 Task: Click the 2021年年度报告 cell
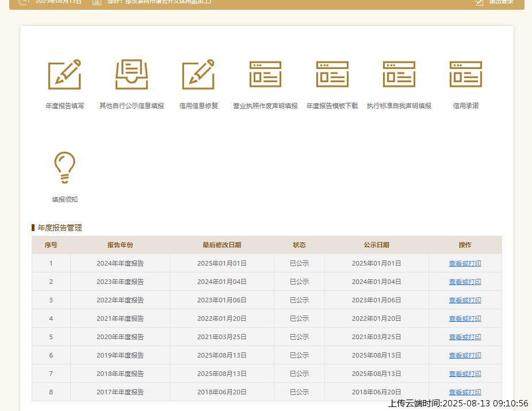[120, 318]
